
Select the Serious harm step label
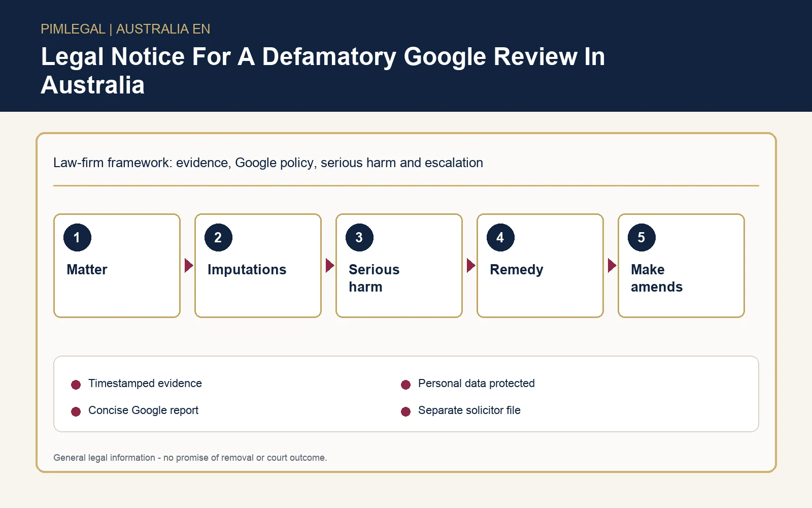(374, 278)
